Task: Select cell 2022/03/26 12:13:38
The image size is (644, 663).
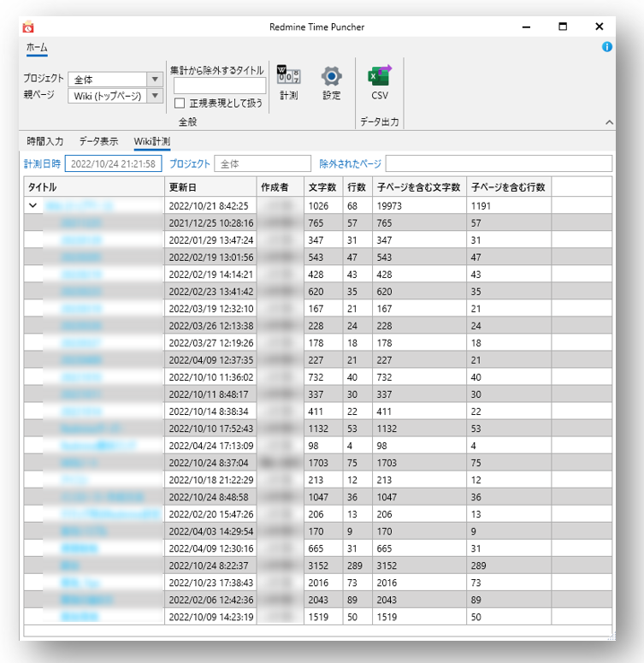Action: pos(210,326)
